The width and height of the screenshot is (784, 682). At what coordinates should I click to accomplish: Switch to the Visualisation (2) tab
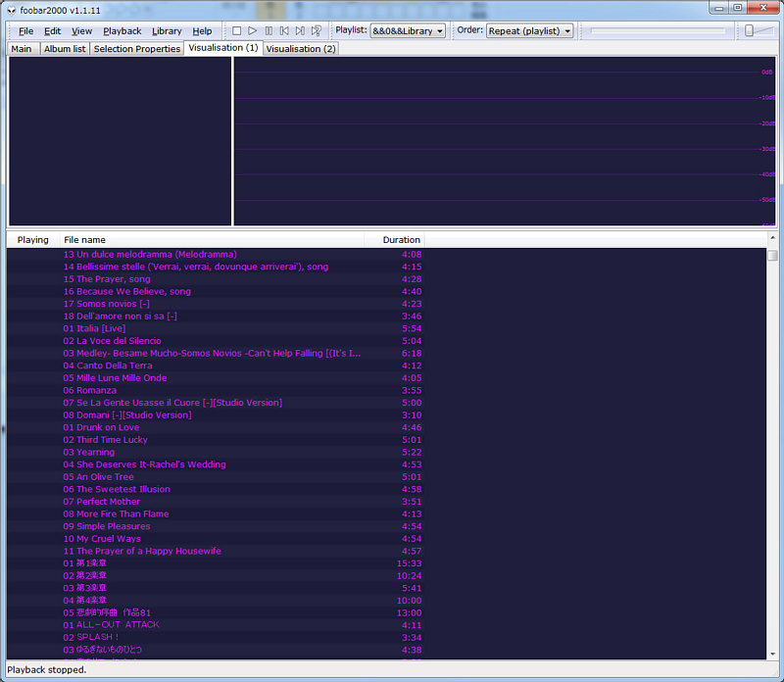click(x=301, y=49)
